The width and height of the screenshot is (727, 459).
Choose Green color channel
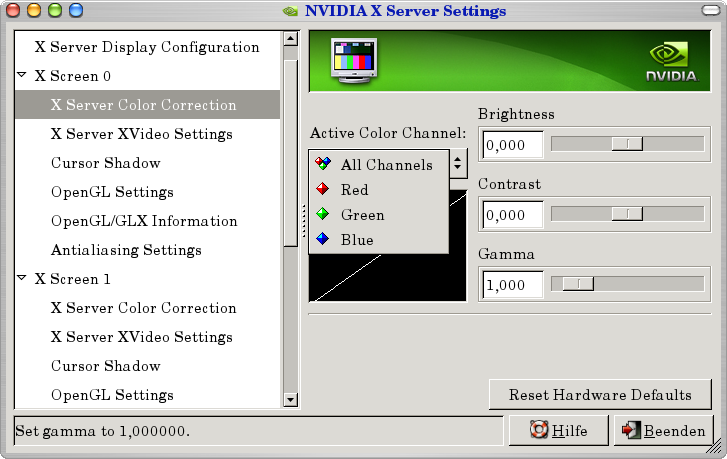(379, 214)
